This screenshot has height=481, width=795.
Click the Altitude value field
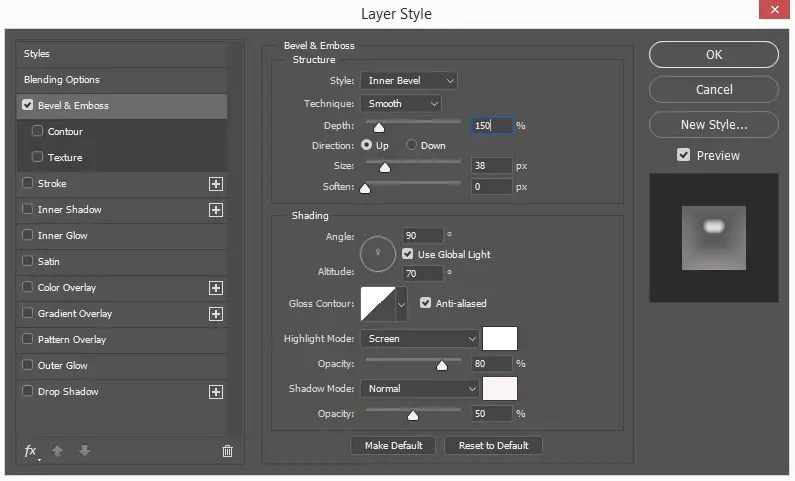tap(423, 274)
